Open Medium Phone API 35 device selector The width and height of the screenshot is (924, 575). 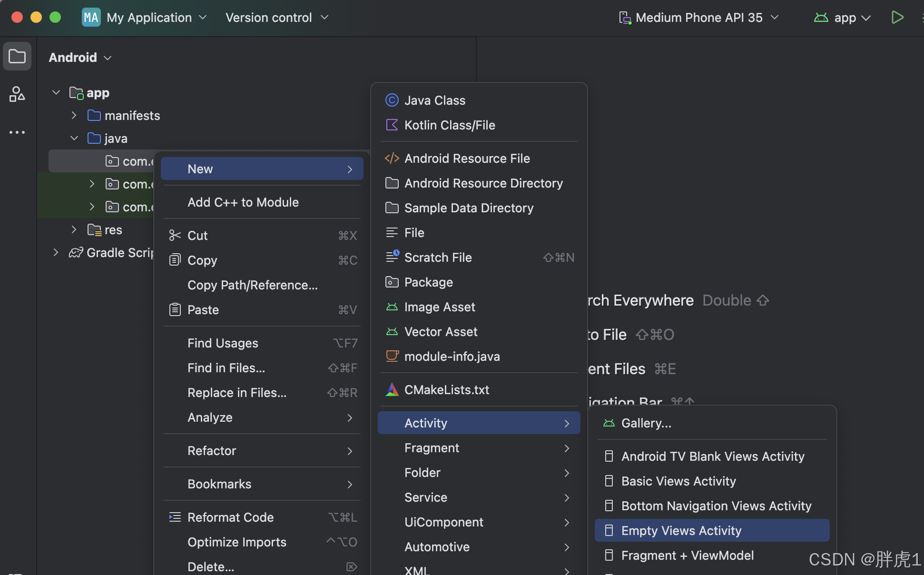pyautogui.click(x=698, y=18)
